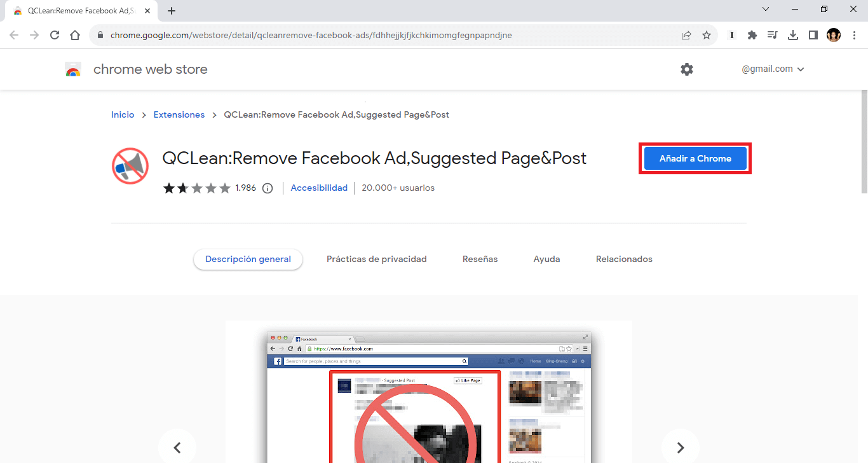
Task: Open the Chrome profile avatar
Action: (834, 36)
